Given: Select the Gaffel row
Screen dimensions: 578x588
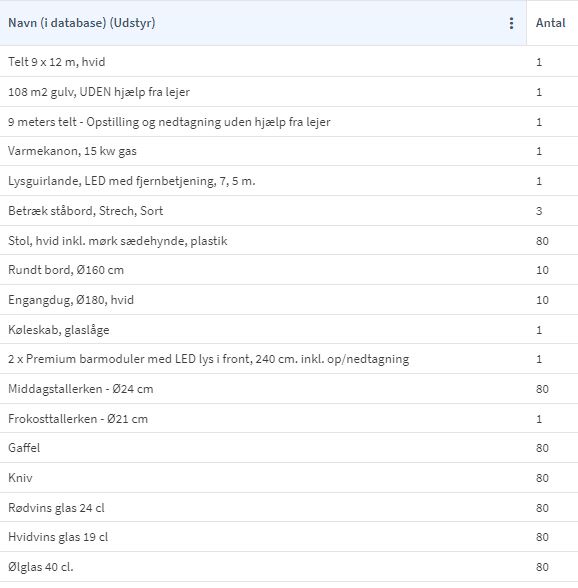Looking at the screenshot, I should (x=289, y=448).
